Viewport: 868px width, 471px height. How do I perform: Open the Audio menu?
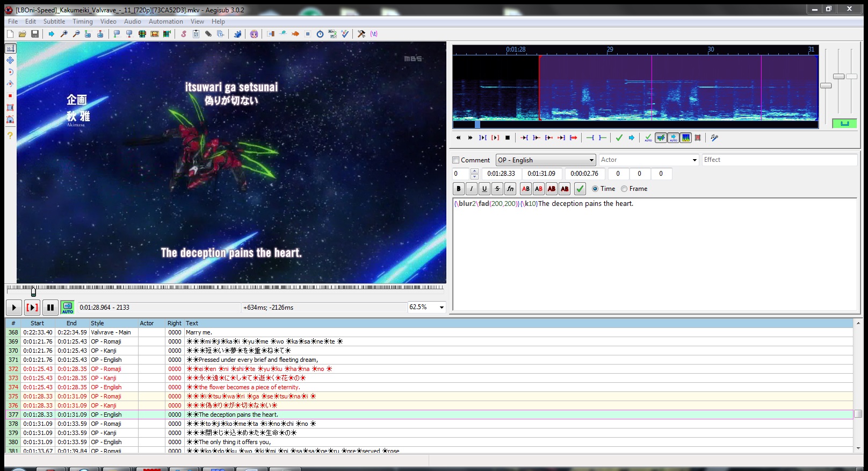click(133, 22)
